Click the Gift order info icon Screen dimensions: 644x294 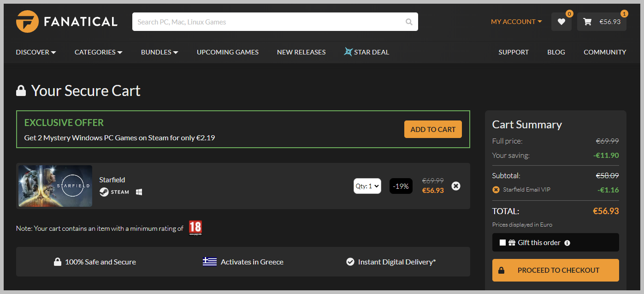click(x=567, y=243)
